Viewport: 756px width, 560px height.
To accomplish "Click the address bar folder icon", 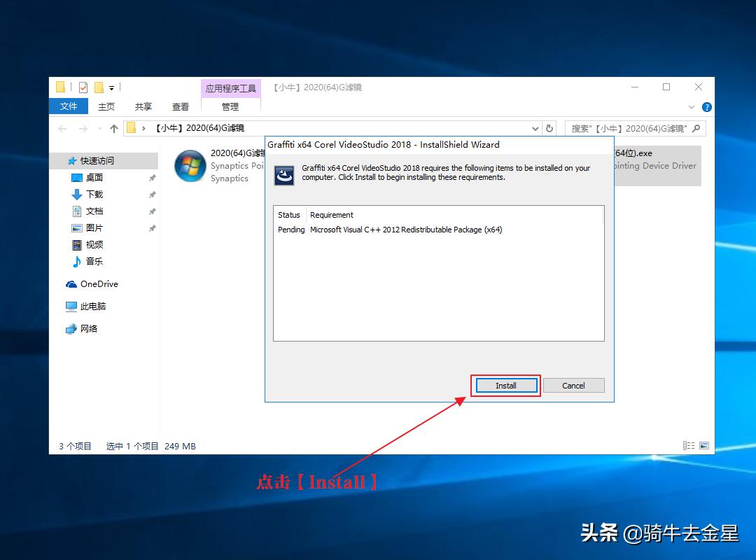I will point(131,128).
